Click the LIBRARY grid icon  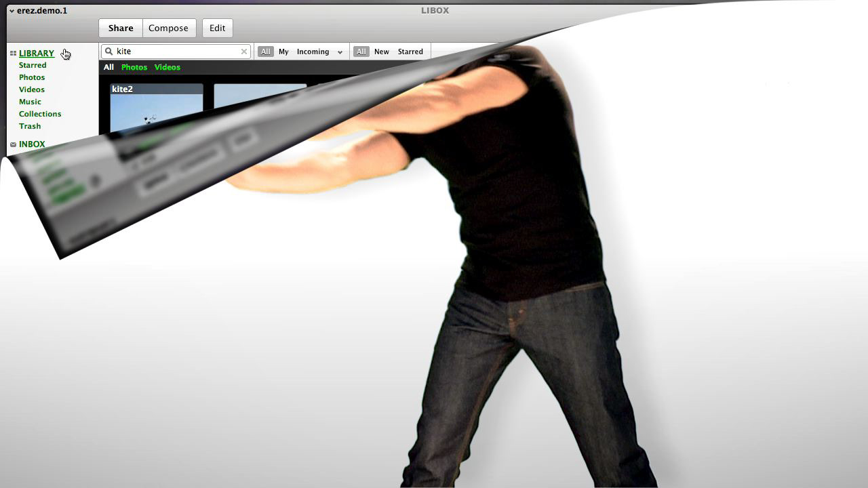(x=13, y=54)
